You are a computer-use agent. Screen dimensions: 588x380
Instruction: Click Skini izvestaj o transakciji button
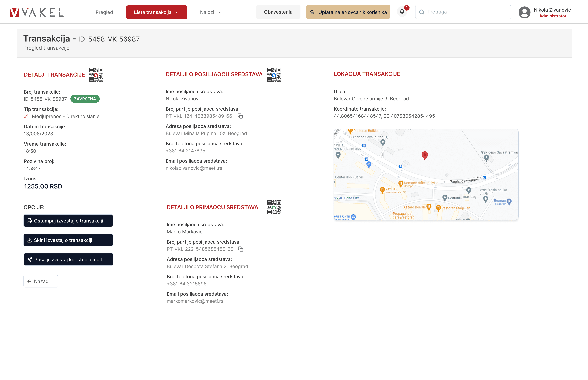[68, 240]
